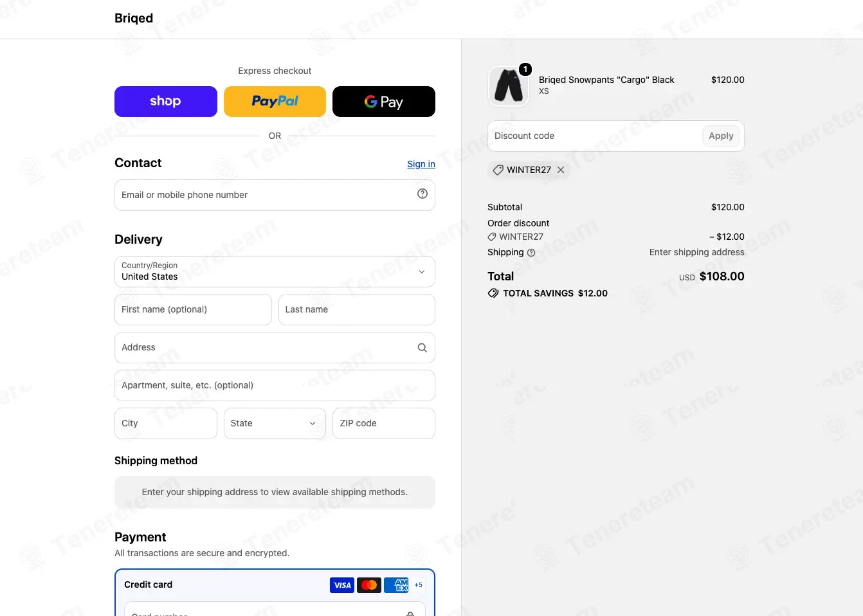Click the help icon in the contact field

(422, 194)
